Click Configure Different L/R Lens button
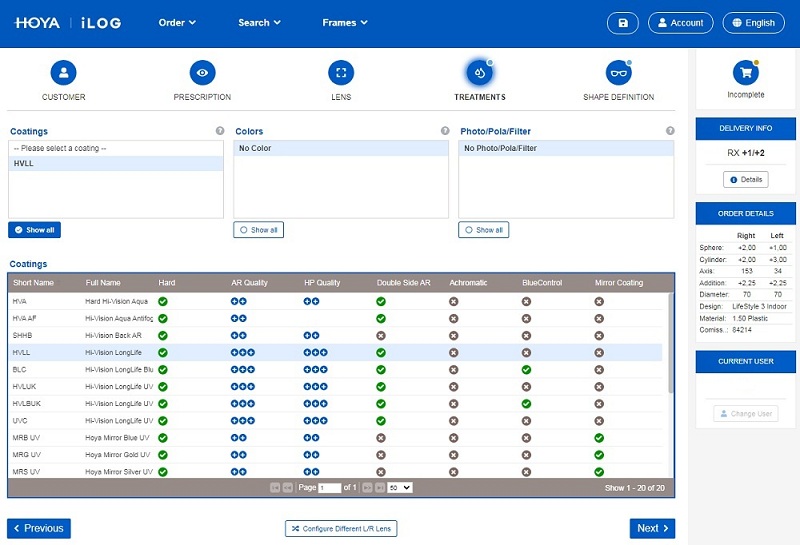Screen dimensions: 800x545 [x=340, y=528]
